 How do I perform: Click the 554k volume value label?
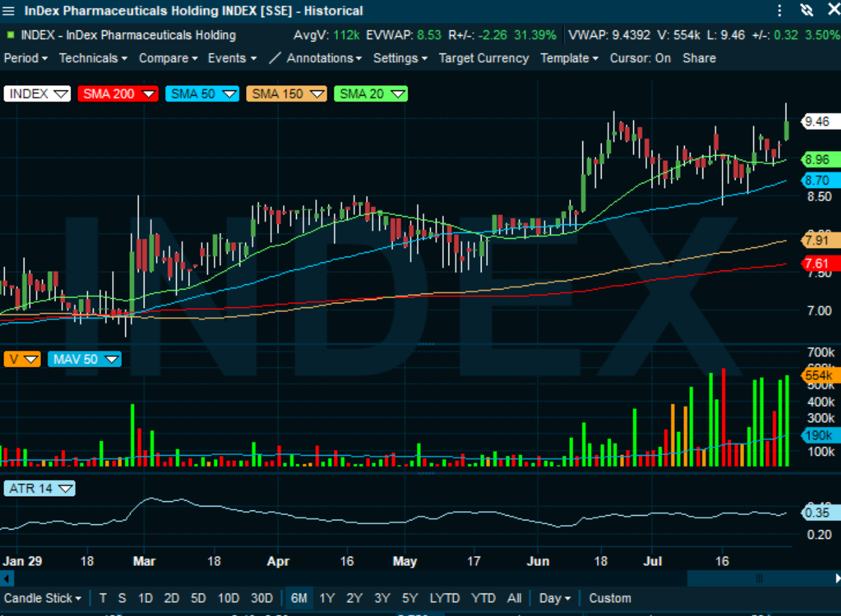tap(820, 375)
